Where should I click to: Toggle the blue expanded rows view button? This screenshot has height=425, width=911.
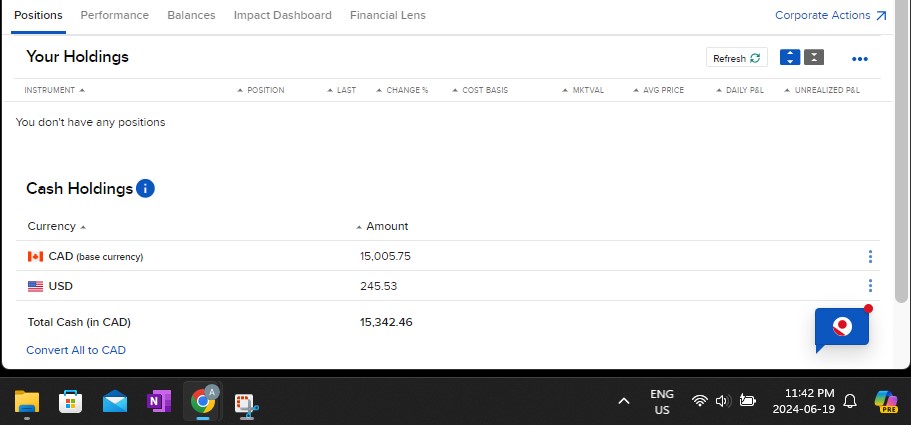(790, 58)
